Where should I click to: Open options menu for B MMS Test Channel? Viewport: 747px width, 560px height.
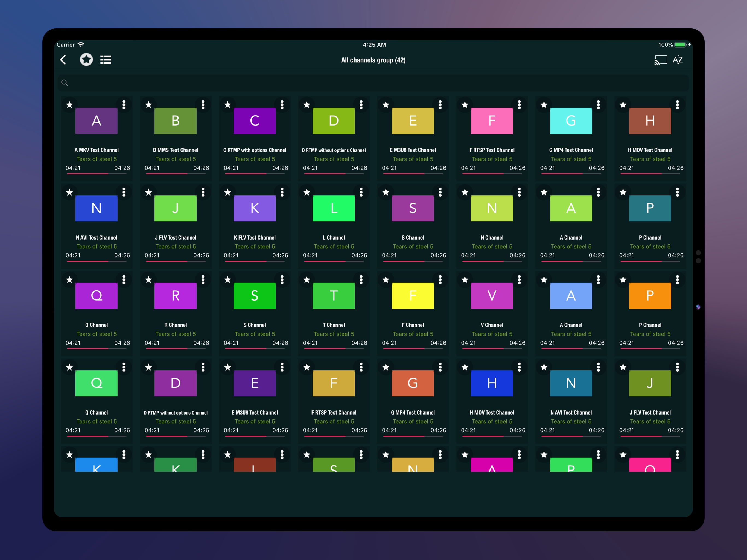[x=203, y=105]
